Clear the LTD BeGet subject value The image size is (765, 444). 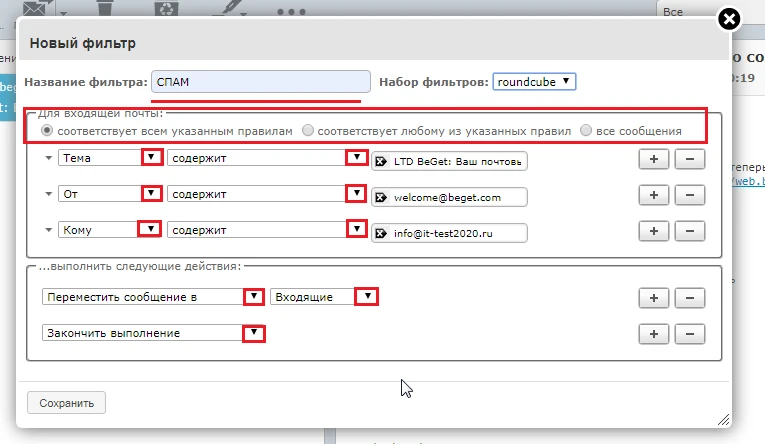point(380,161)
